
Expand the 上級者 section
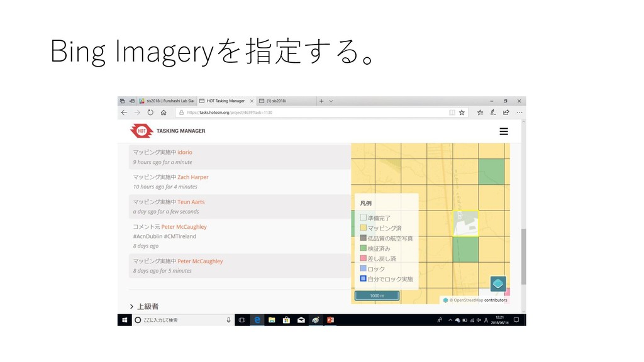pos(144,307)
